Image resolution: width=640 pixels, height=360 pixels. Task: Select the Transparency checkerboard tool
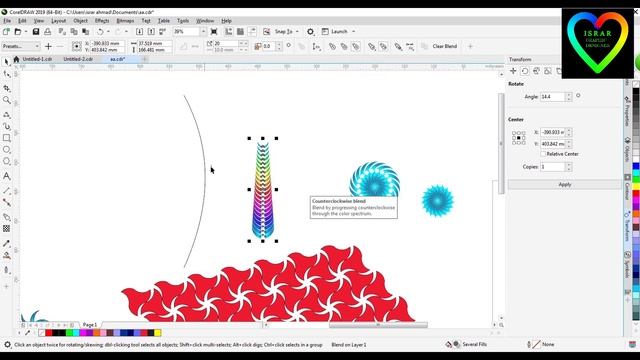[x=7, y=229]
